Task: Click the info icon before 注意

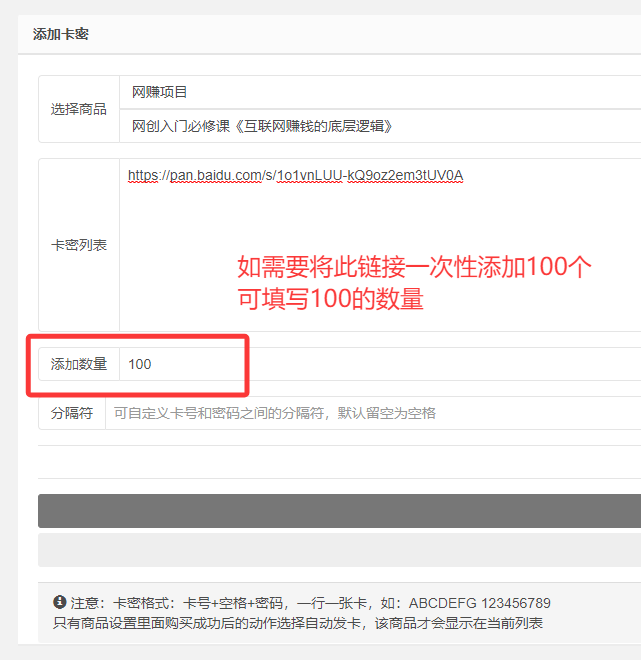Action: (59, 603)
